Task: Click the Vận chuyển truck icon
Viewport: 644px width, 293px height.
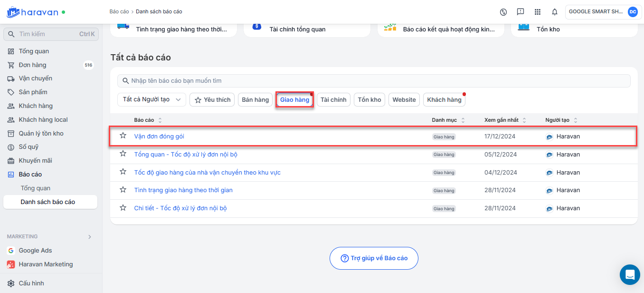Action: pos(11,78)
